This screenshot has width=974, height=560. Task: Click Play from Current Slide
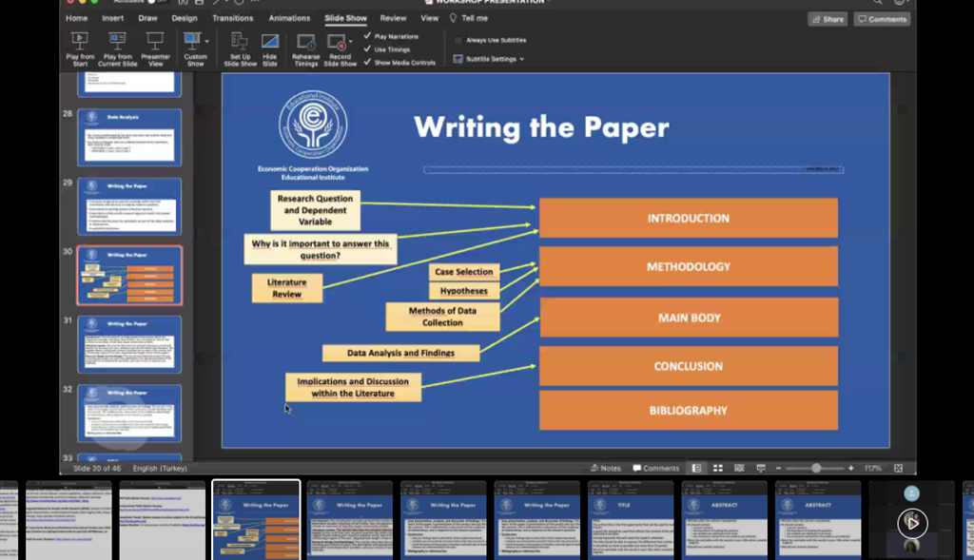[x=117, y=49]
